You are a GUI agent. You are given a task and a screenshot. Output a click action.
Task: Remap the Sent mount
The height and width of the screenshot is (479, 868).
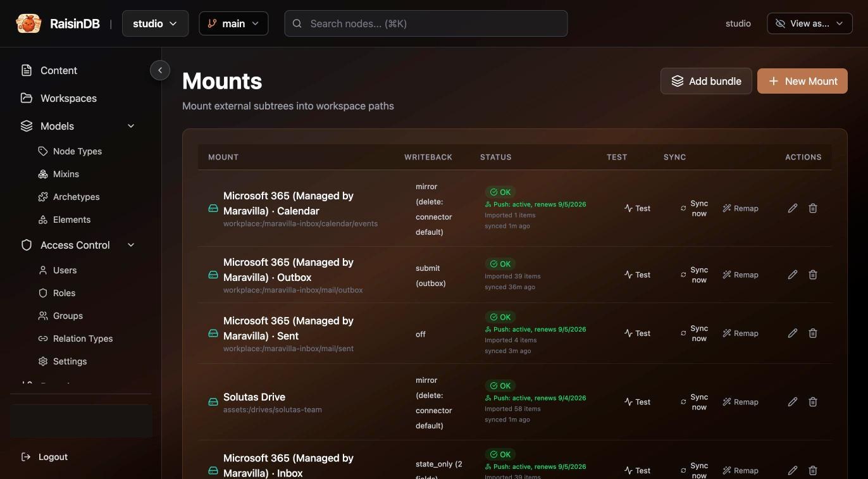pos(740,333)
